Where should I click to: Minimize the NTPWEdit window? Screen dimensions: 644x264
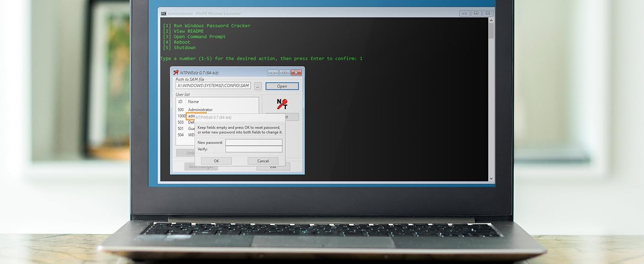(x=273, y=73)
